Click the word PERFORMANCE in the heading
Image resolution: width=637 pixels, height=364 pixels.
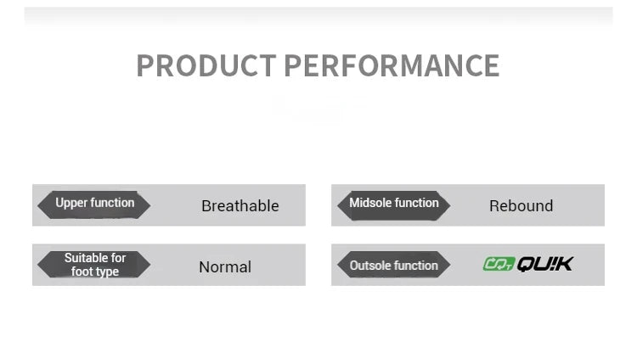point(392,66)
